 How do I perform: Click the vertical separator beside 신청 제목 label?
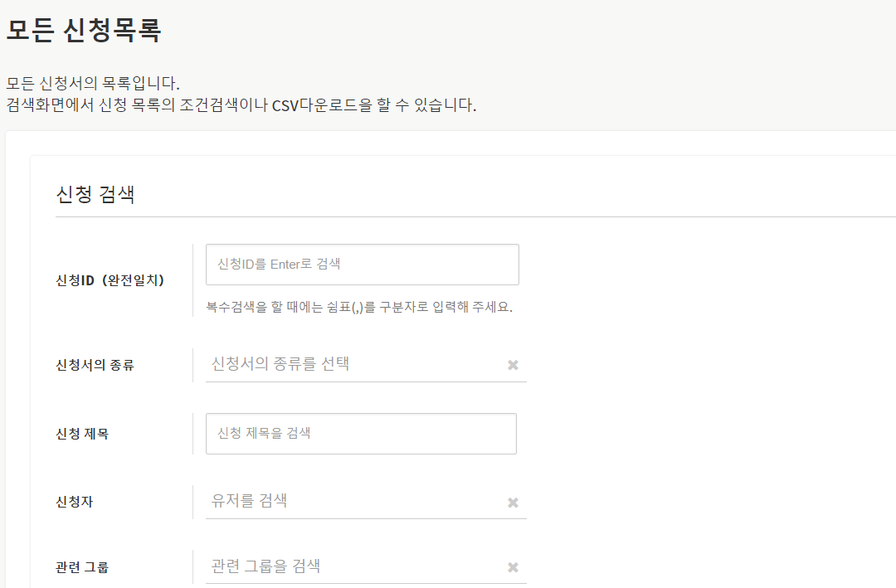pyautogui.click(x=192, y=434)
